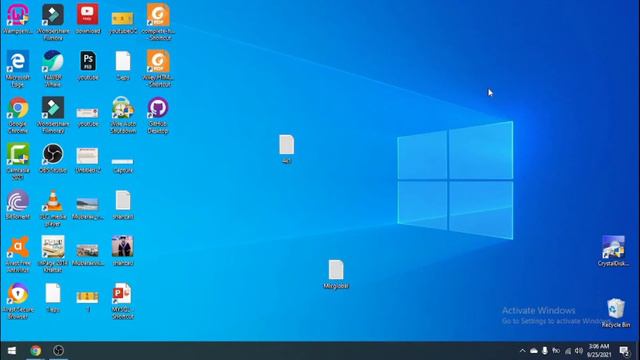This screenshot has width=640, height=360.
Task: Open the Wondershare Filmora shortcut in the top row
Action: (53, 22)
